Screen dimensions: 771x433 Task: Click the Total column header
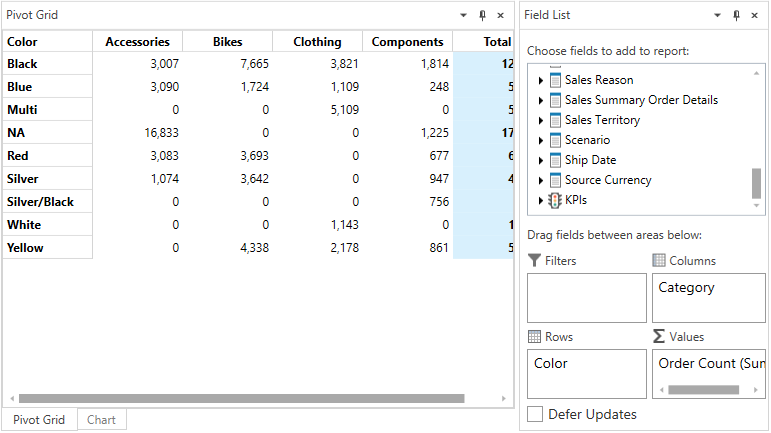coord(483,42)
